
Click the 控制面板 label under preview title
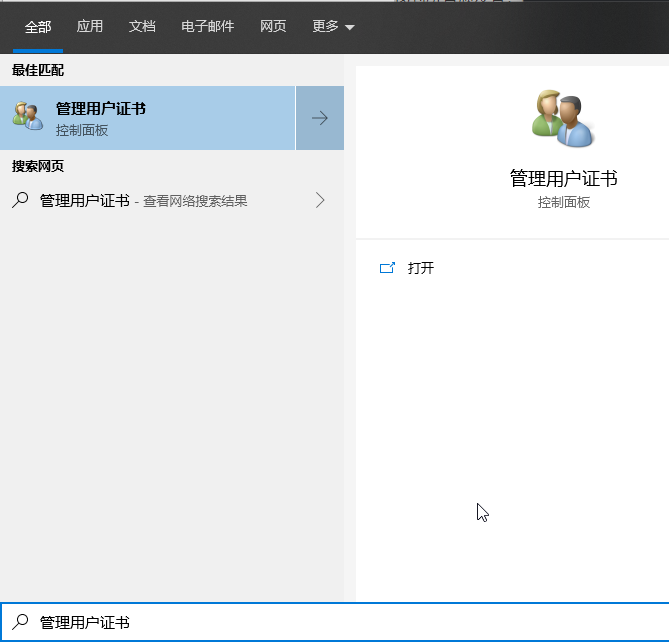tap(564, 202)
